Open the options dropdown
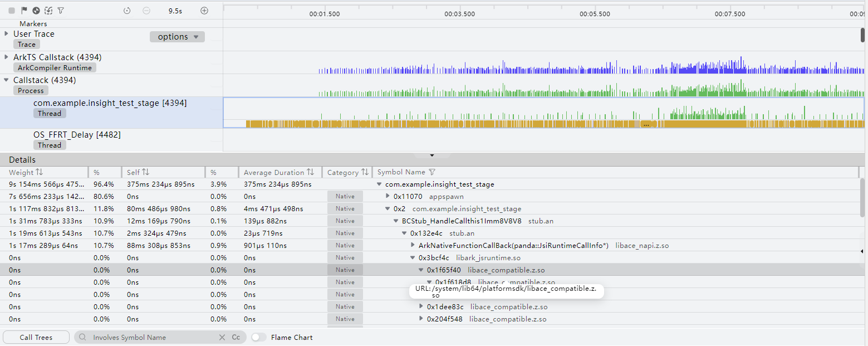The image size is (868, 346). [177, 37]
